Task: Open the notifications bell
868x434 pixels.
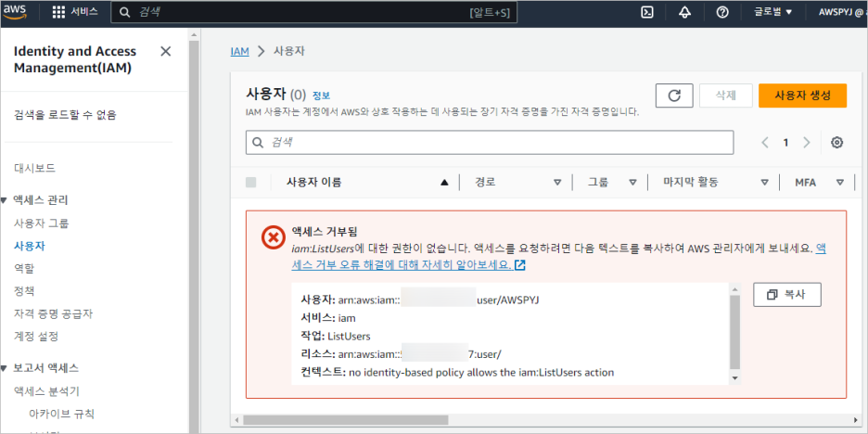Action: tap(684, 12)
